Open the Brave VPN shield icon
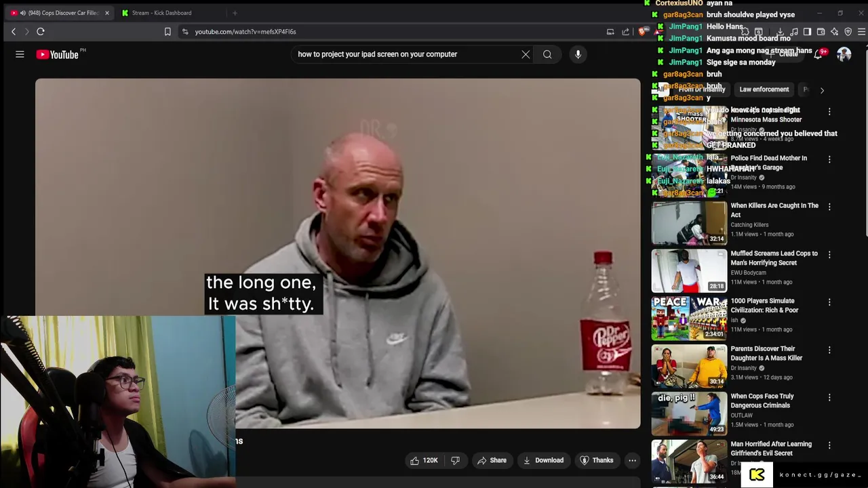 point(848,31)
